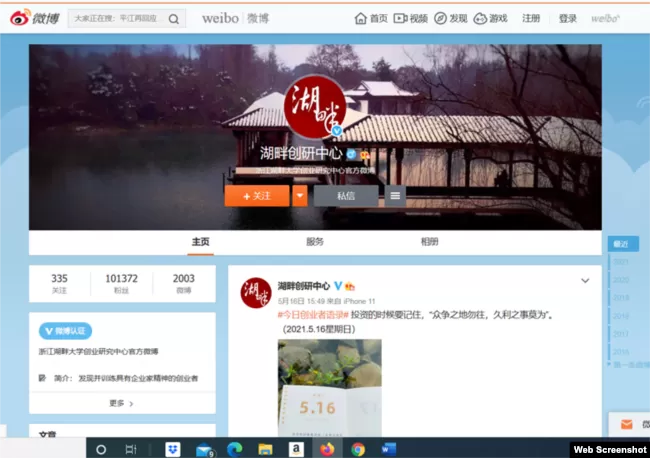The width and height of the screenshot is (650, 458).
Task: Expand 更多 in the profile info card
Action: [121, 403]
